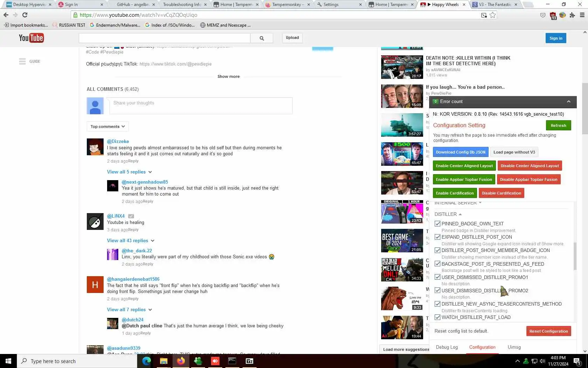This screenshot has width=588, height=368.
Task: Switch to the Settings browser tab
Action: 339,5
